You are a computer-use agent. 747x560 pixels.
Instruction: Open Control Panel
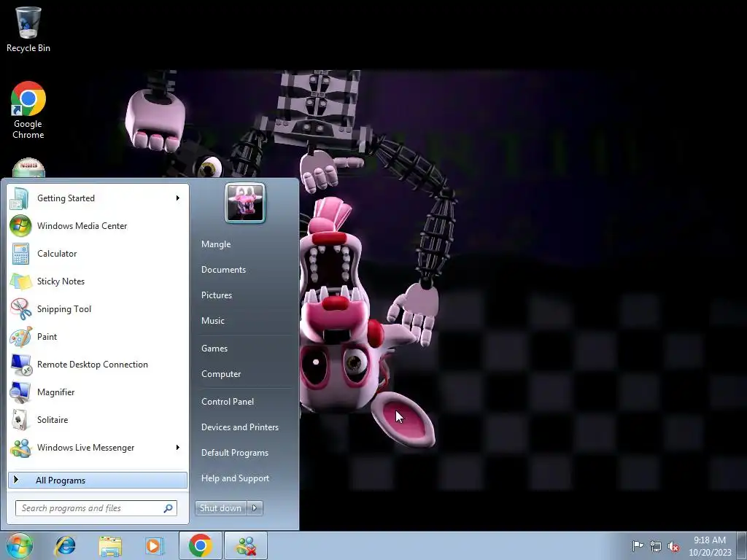[x=228, y=402]
